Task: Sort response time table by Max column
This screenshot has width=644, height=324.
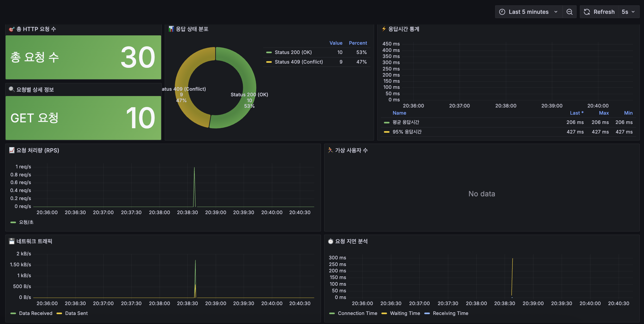Action: pyautogui.click(x=604, y=113)
